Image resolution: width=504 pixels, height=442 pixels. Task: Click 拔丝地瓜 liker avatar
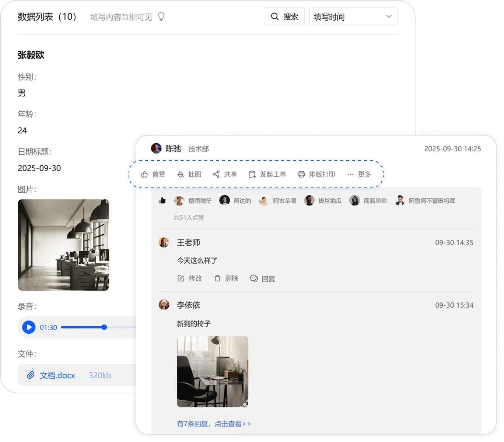[309, 200]
